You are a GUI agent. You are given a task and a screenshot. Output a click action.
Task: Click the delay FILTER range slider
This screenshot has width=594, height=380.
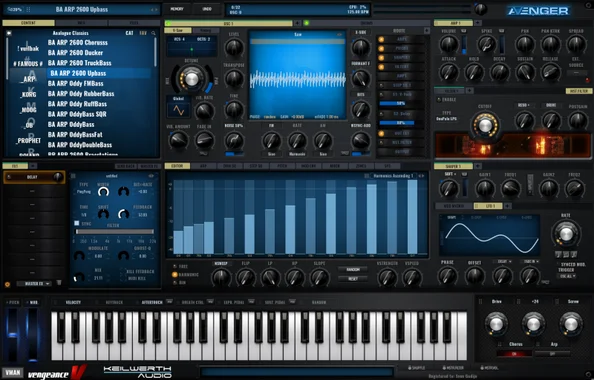[114, 231]
